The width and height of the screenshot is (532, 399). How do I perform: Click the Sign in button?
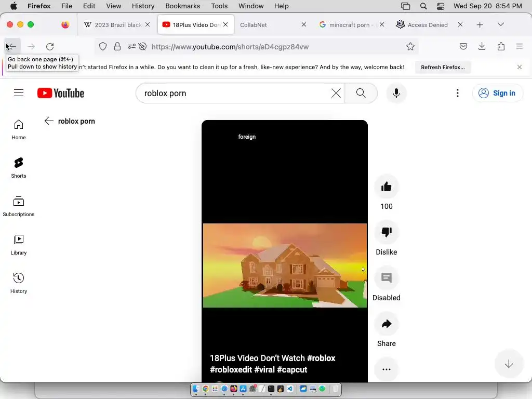pos(497,93)
